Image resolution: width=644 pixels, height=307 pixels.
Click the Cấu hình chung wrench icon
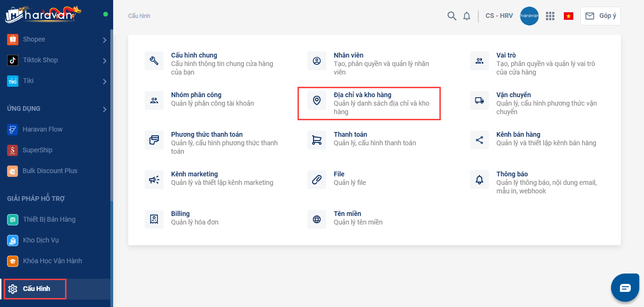(154, 61)
